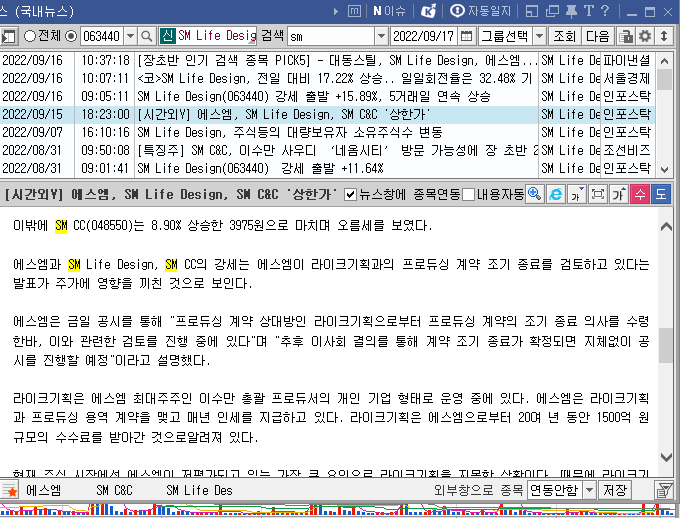Viewport: 680px width, 518px height.
Task: Click news list scroll-down arrow
Action: [x=664, y=170]
